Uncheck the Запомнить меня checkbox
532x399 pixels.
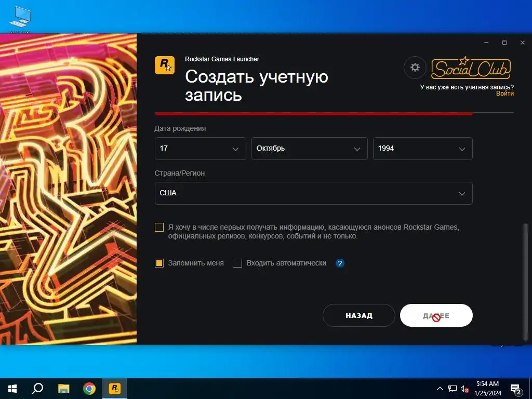pyautogui.click(x=159, y=263)
